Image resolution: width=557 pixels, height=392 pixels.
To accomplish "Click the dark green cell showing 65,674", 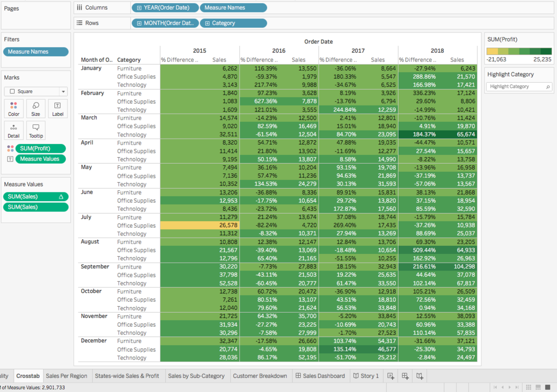I will 457,134.
